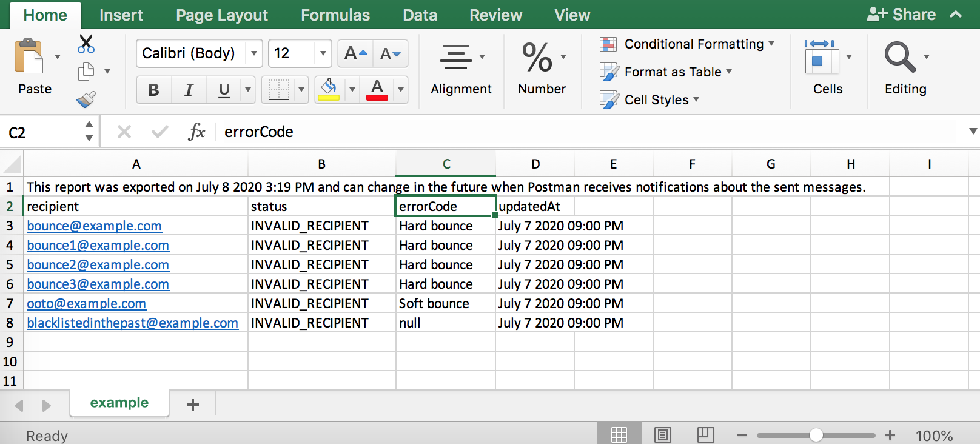980x444 pixels.
Task: Add a new sheet with plus
Action: click(193, 405)
